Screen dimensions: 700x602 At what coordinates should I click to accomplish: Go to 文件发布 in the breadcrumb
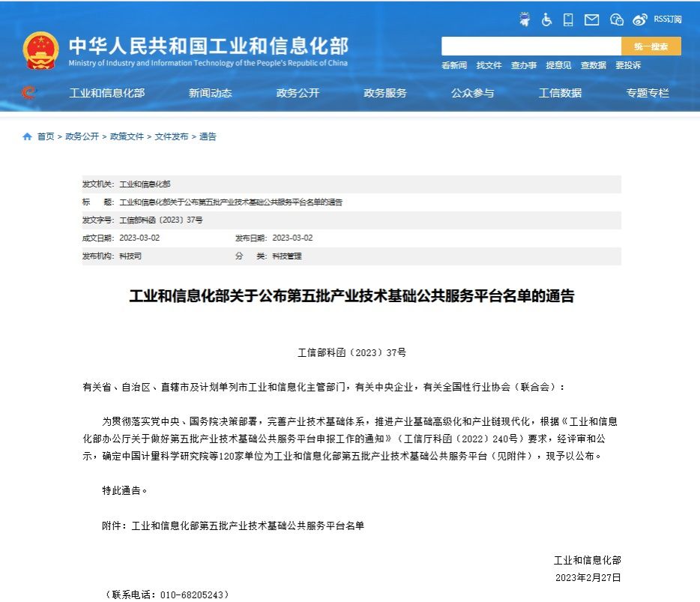click(x=172, y=136)
